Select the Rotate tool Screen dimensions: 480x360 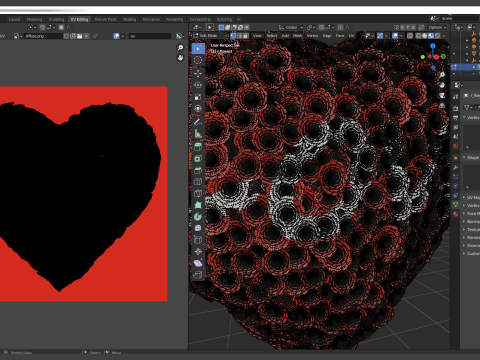pyautogui.click(x=198, y=85)
